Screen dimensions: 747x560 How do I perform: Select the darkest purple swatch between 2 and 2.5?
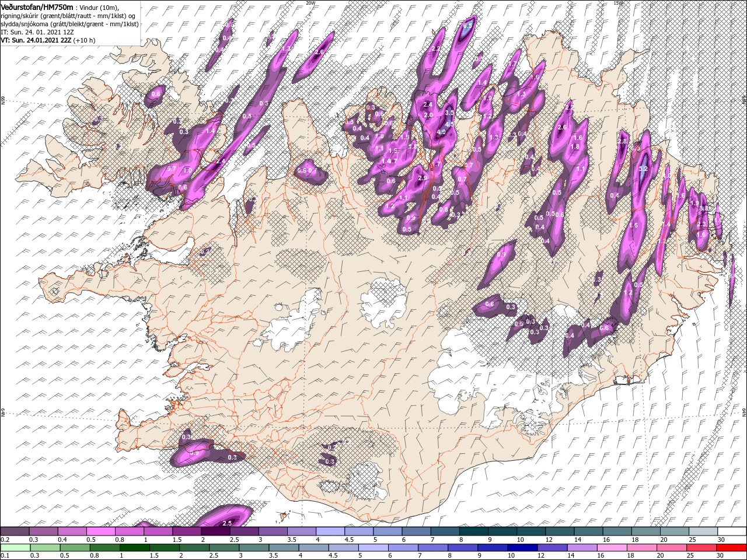click(x=215, y=531)
